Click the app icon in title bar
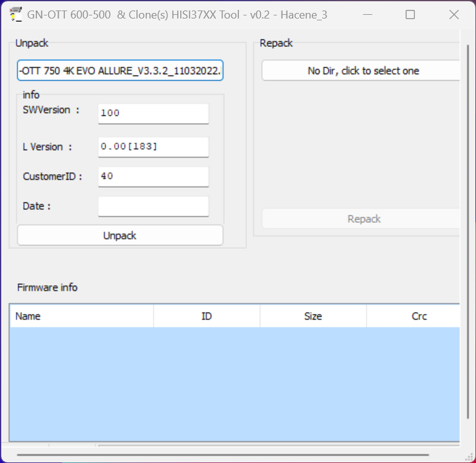Screen dimensions: 476x463 (x=17, y=15)
